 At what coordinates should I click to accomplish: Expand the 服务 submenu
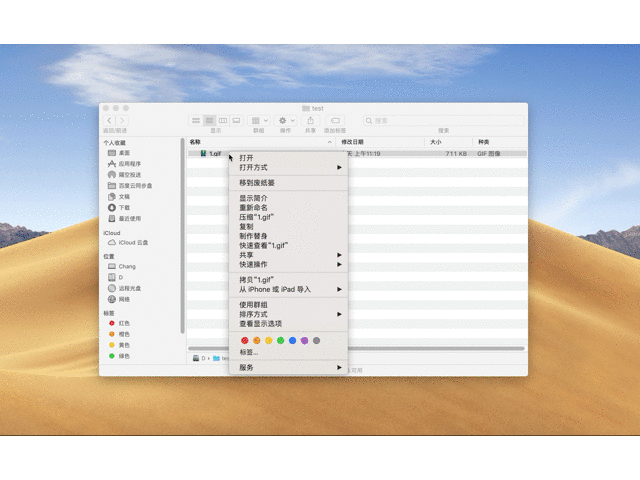[289, 368]
